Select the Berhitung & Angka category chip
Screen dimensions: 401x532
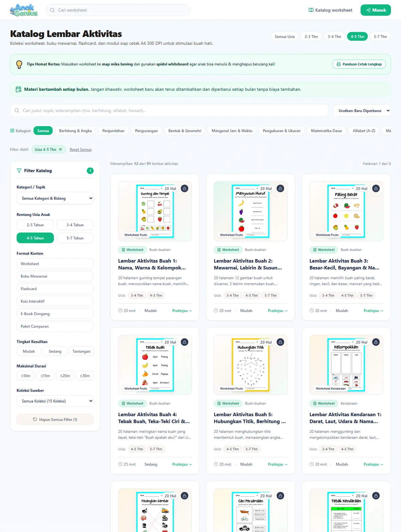coord(76,131)
